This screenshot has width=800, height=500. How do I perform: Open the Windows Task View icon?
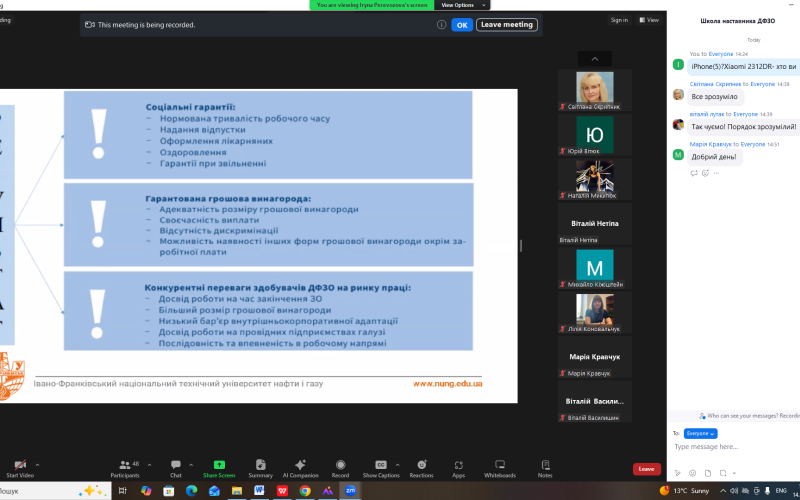pyautogui.click(x=122, y=491)
